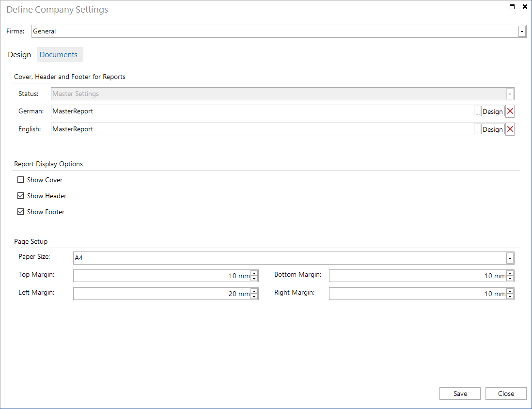Uncheck Show Footer

coord(21,212)
